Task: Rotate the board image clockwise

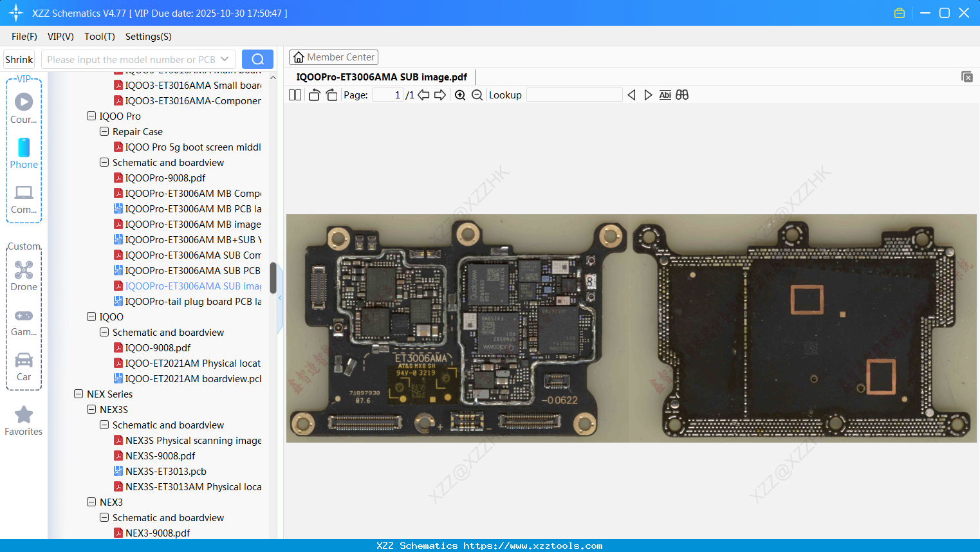Action: click(x=331, y=95)
